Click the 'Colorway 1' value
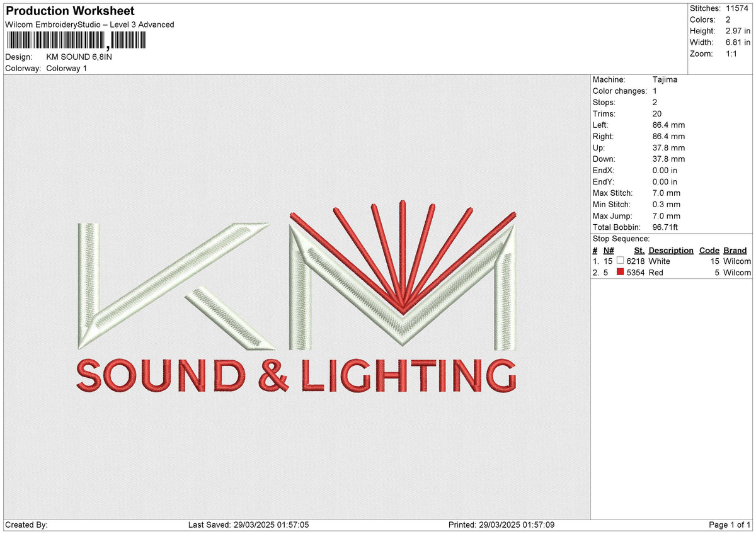756x534 pixels. click(67, 68)
